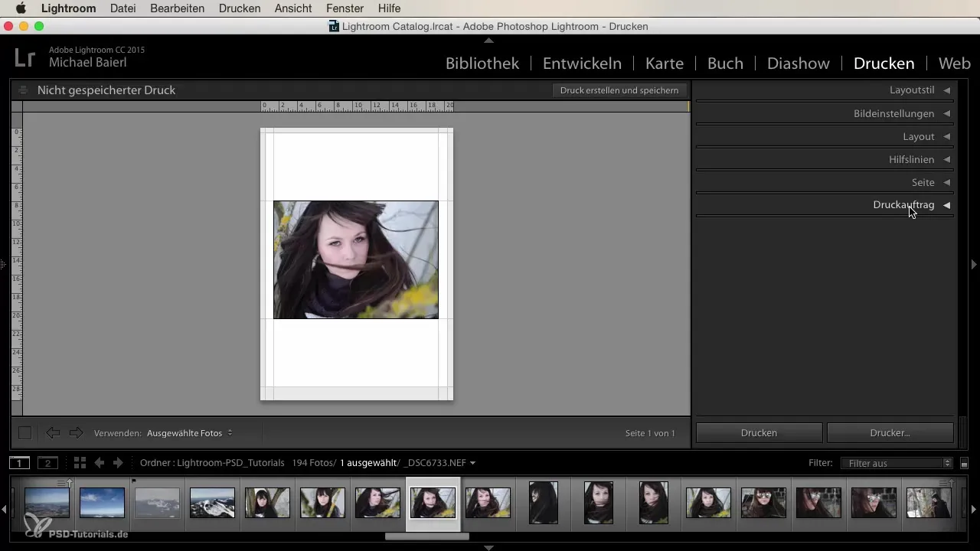980x551 pixels.
Task: Open the Fenster menu
Action: click(345, 8)
